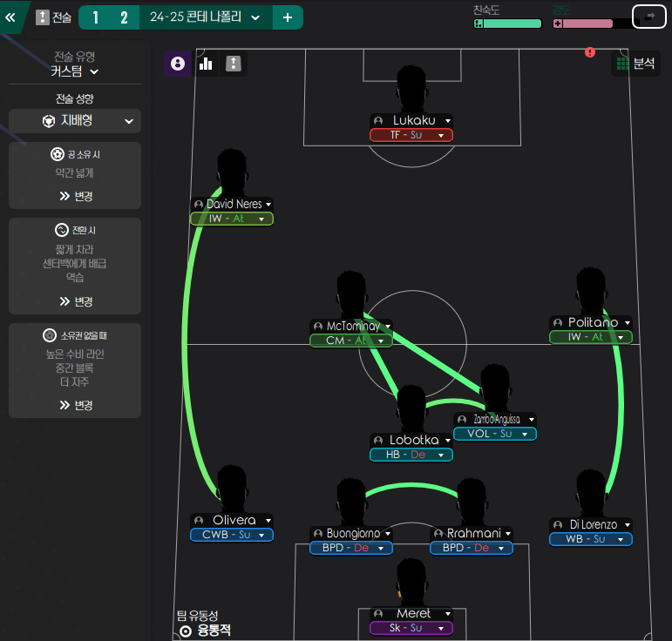Image resolution: width=672 pixels, height=641 pixels.
Task: Click the swap arrows button top right
Action: coord(649,17)
